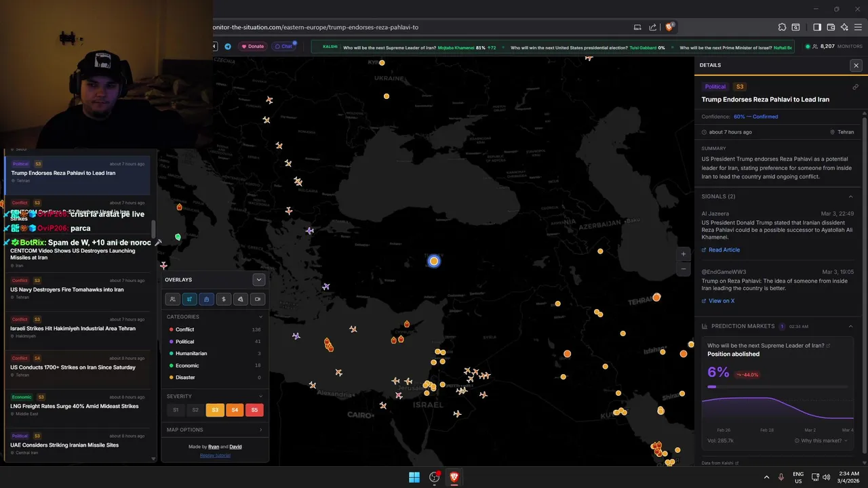
Task: Show hidden system tray icons
Action: click(766, 477)
